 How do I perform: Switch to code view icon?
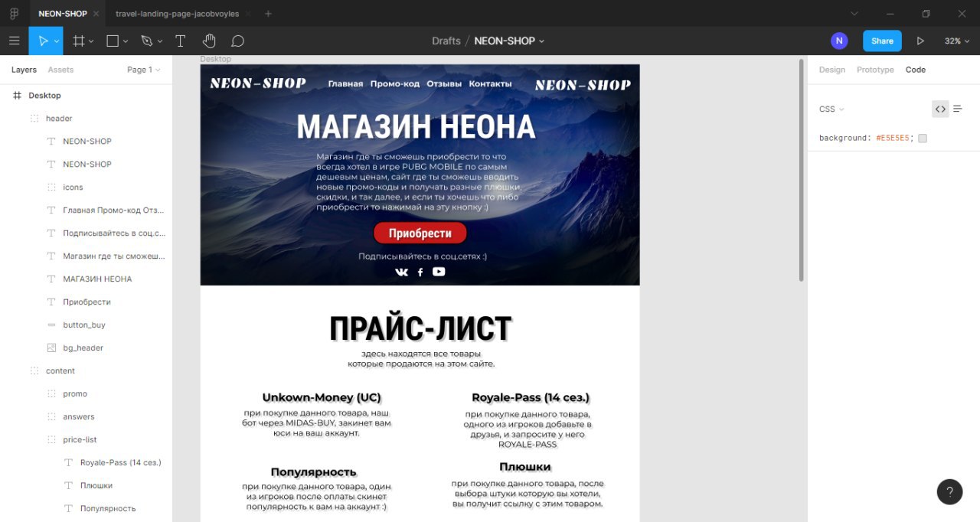click(x=940, y=109)
